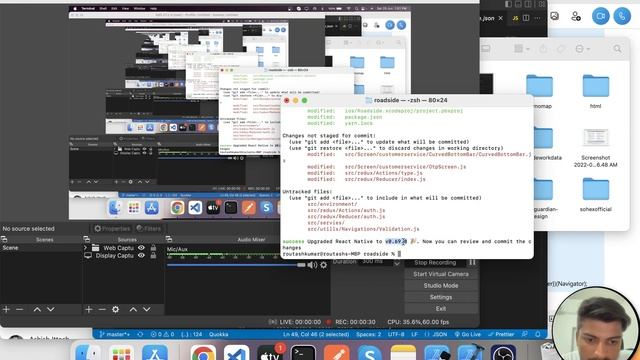Add a new source in Sources panel
The image size is (640, 360).
click(89, 309)
